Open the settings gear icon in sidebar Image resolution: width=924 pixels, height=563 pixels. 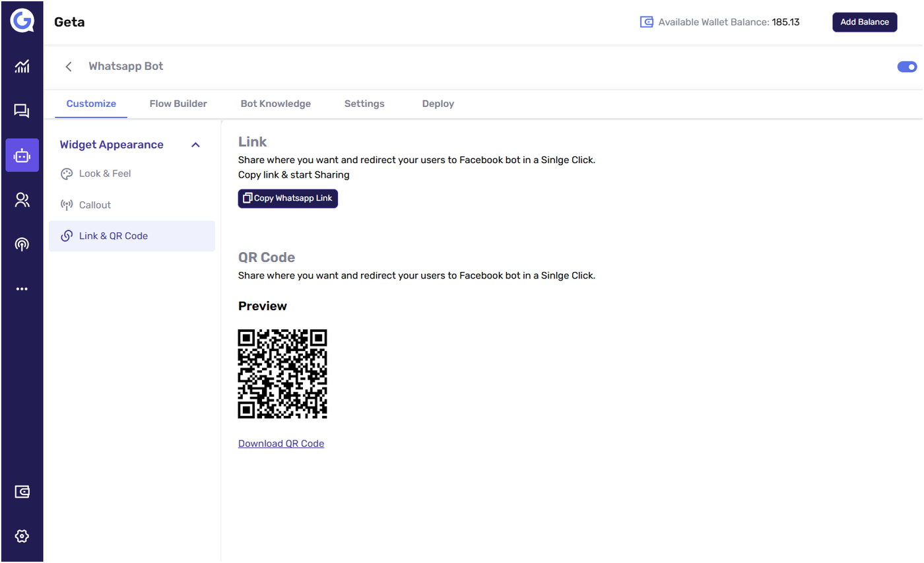point(22,536)
